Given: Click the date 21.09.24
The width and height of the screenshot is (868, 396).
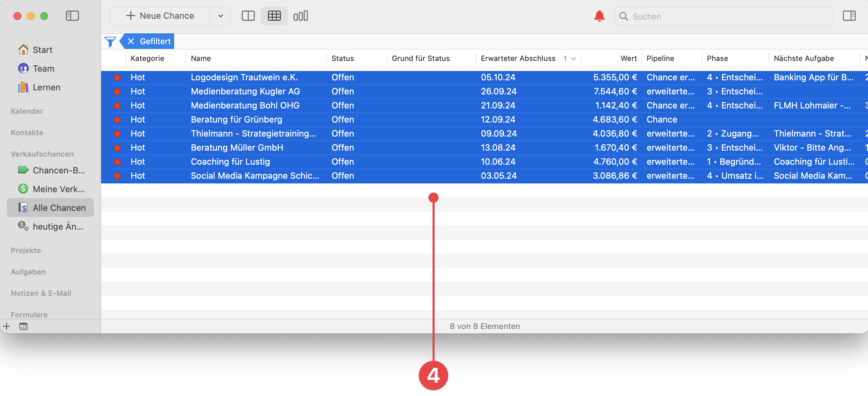Looking at the screenshot, I should tap(498, 106).
